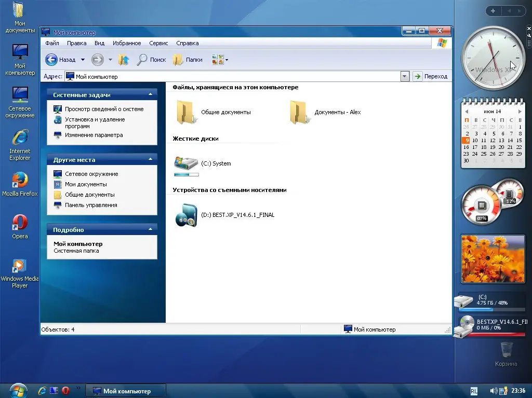The height and width of the screenshot is (398, 532).
Task: Go back with the Назад arrow button
Action: 60,60
